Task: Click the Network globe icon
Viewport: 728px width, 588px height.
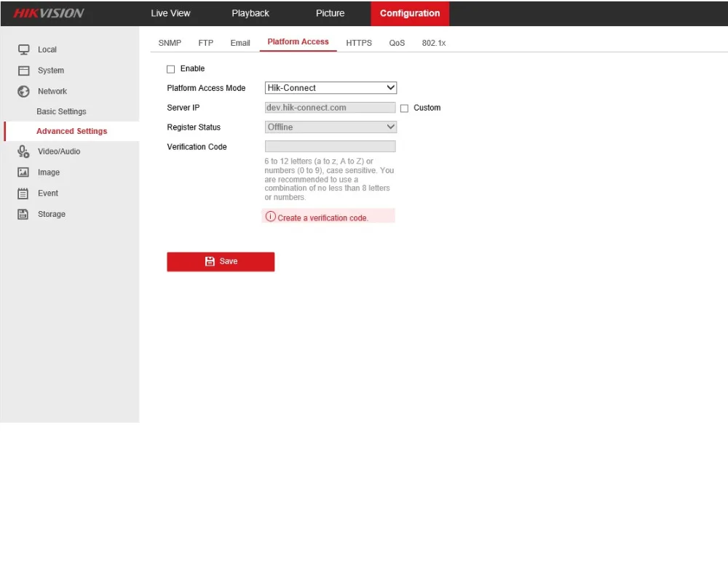Action: [24, 92]
